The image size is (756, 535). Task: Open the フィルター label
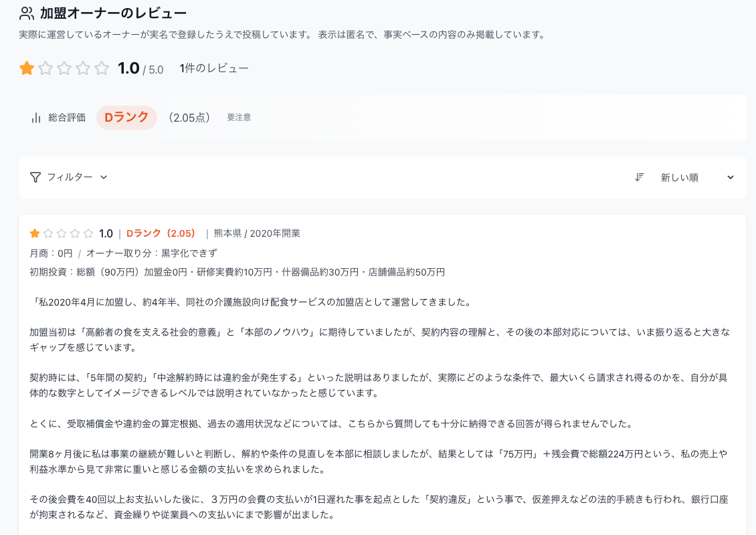coord(70,177)
